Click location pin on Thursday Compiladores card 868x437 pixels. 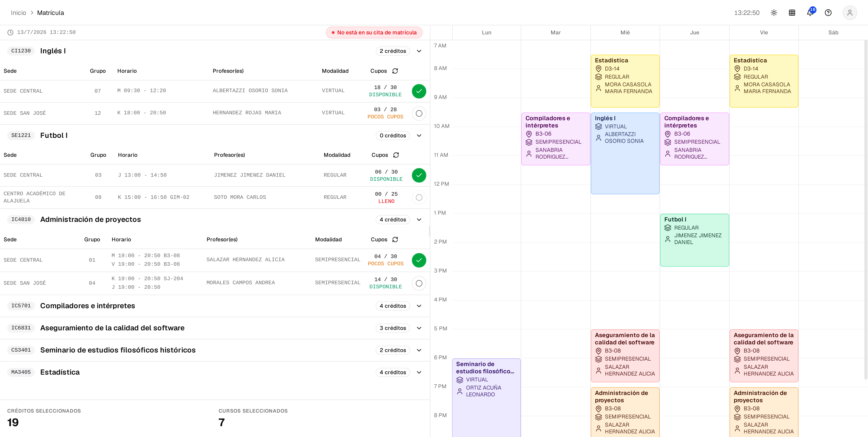point(668,134)
